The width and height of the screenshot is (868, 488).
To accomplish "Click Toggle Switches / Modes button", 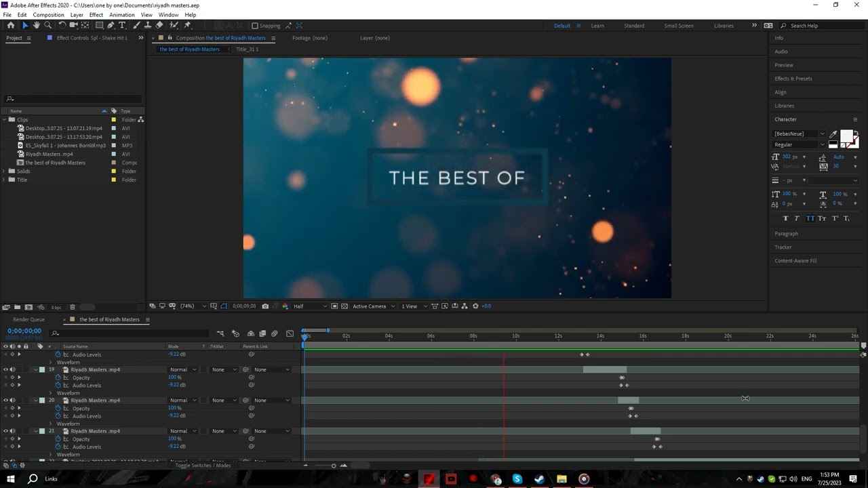I will 203,466.
